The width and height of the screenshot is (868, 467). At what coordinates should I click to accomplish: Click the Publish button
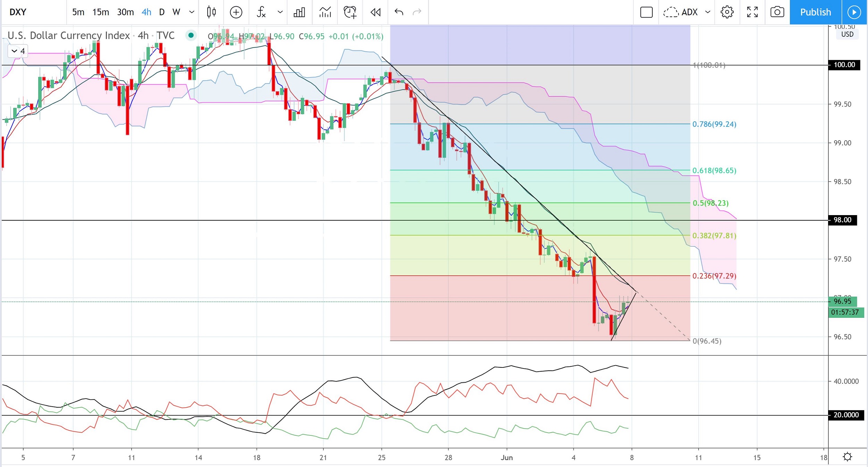point(815,12)
